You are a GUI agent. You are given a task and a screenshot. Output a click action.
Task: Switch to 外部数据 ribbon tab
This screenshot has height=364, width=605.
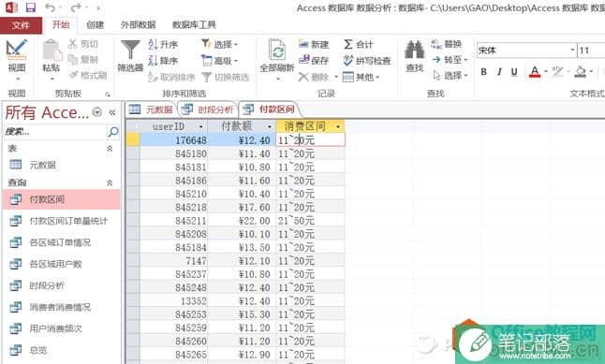click(138, 25)
